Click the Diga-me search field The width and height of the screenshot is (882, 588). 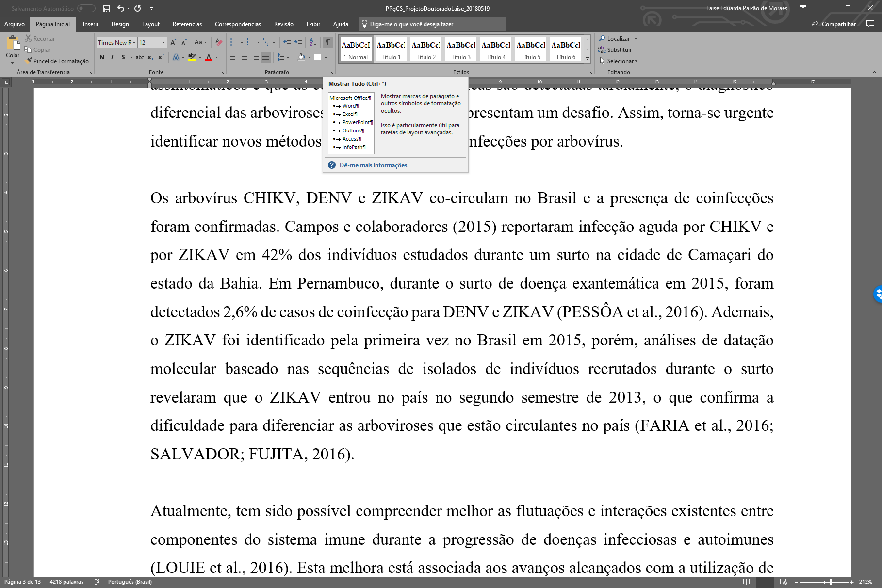[x=432, y=24]
